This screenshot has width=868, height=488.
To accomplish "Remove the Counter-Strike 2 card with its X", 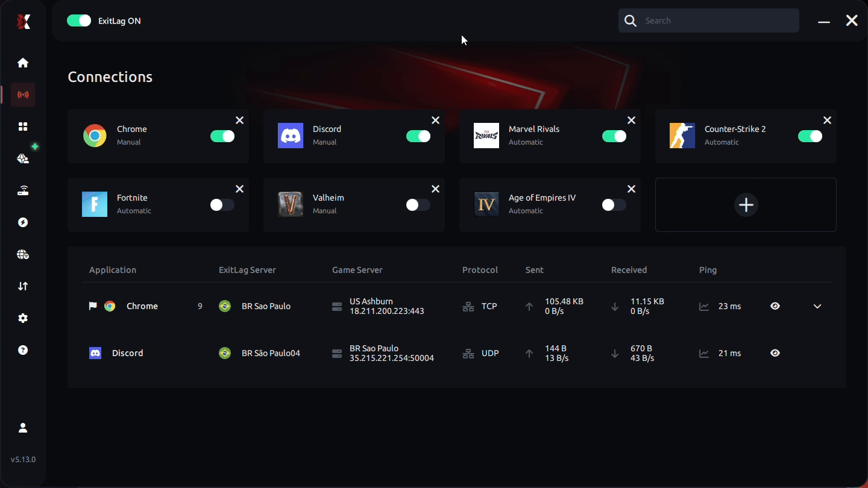I will [827, 120].
